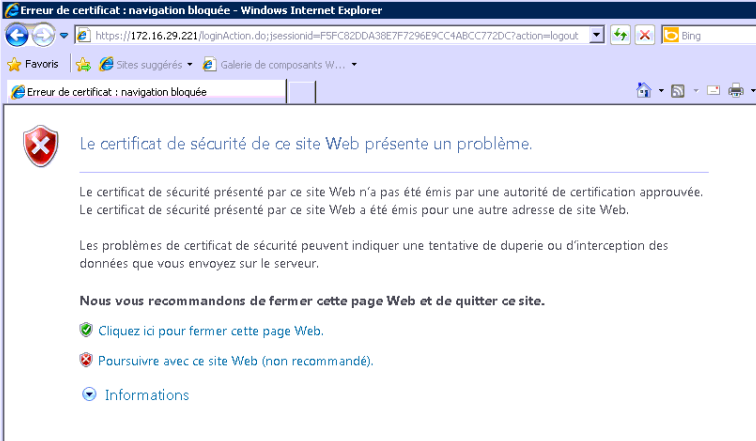Click the RSS feeds icon
The height and width of the screenshot is (441, 756).
678,91
